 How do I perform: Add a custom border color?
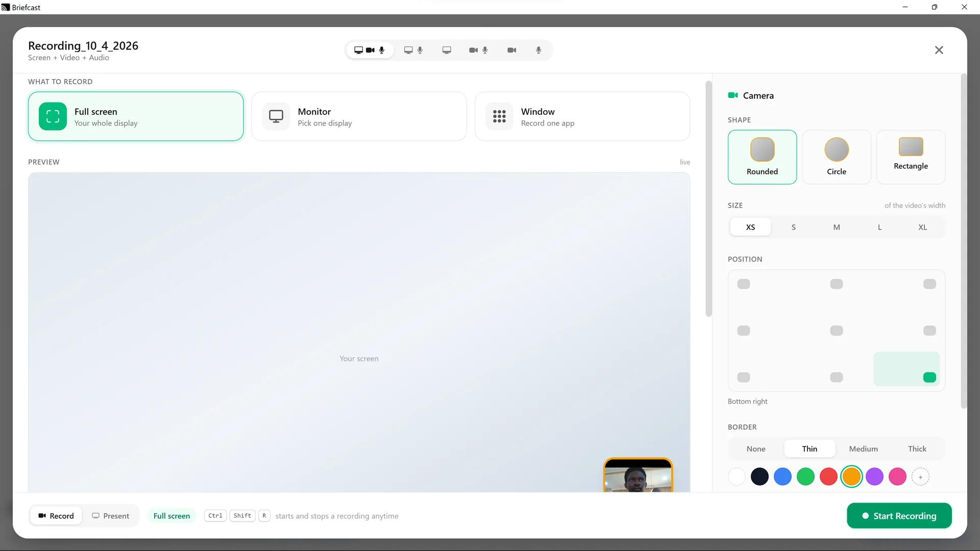920,477
